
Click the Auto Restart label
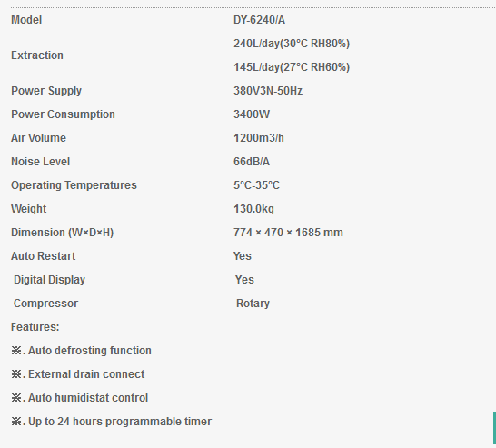43,256
